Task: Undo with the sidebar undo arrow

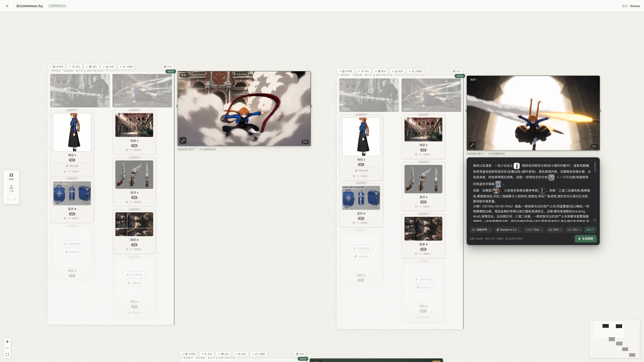Action: [8, 199]
